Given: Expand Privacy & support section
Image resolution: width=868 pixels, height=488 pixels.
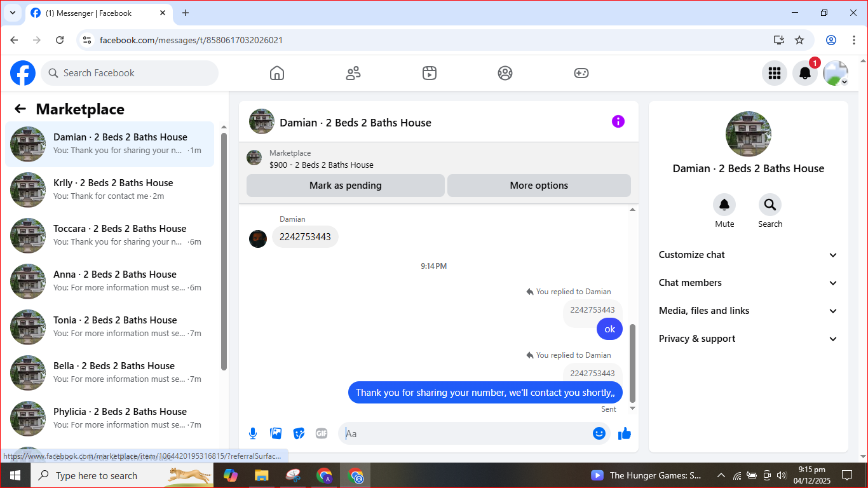Looking at the screenshot, I should click(x=749, y=339).
